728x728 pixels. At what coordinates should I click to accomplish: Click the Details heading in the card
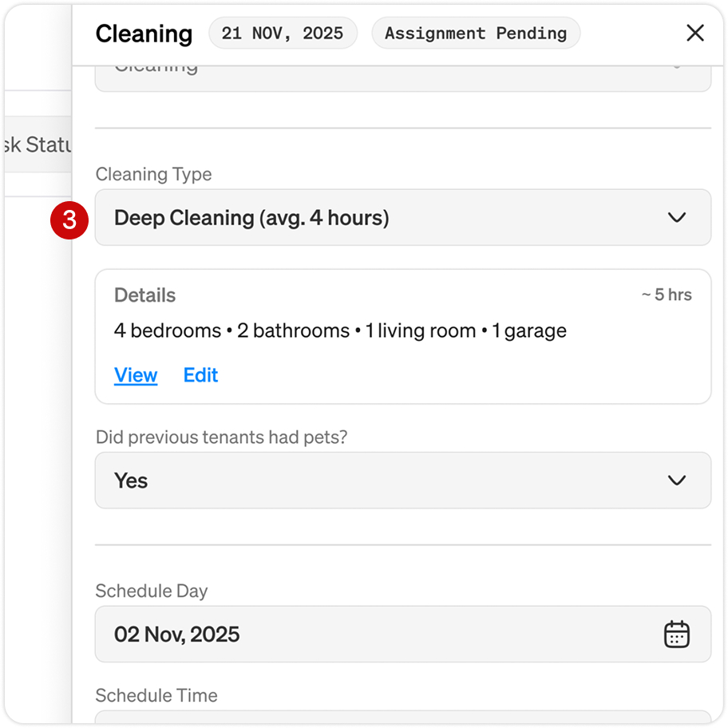[x=144, y=295]
